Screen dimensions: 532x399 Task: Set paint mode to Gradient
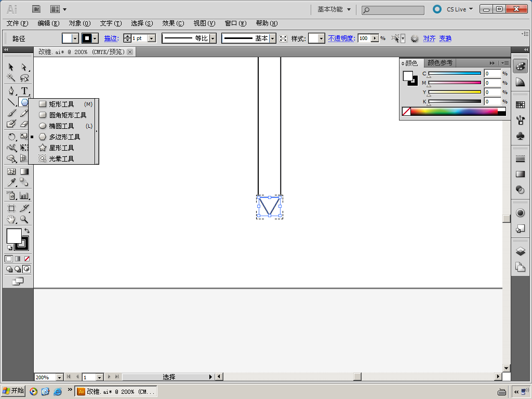tap(18, 259)
